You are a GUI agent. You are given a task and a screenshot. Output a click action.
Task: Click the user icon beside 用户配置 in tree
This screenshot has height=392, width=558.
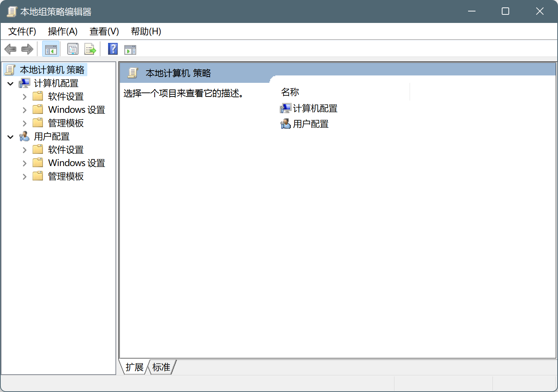[24, 136]
